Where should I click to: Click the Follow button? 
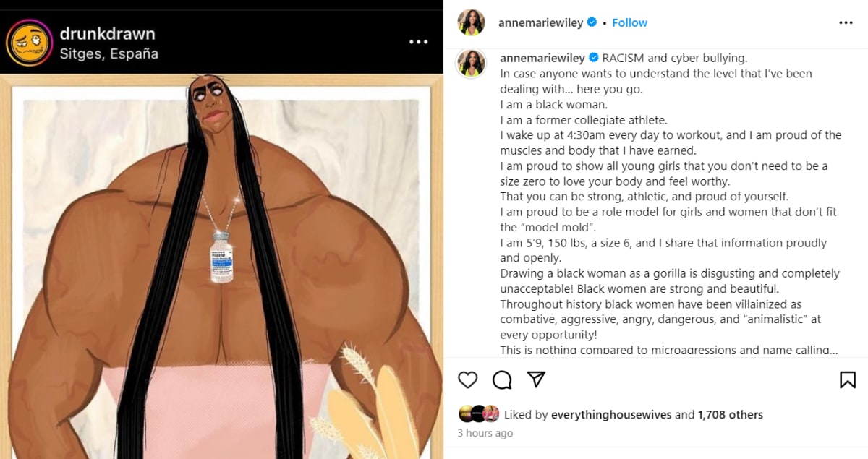click(x=629, y=22)
